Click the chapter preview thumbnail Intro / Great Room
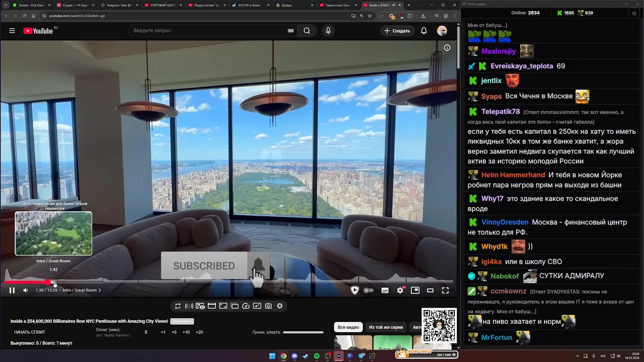 point(53,233)
